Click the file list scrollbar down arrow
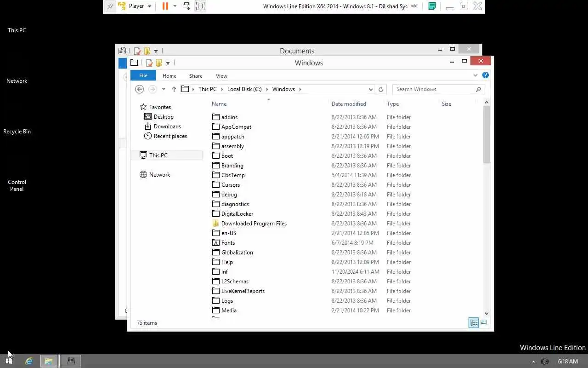Image resolution: width=588 pixels, height=368 pixels. pos(487,314)
